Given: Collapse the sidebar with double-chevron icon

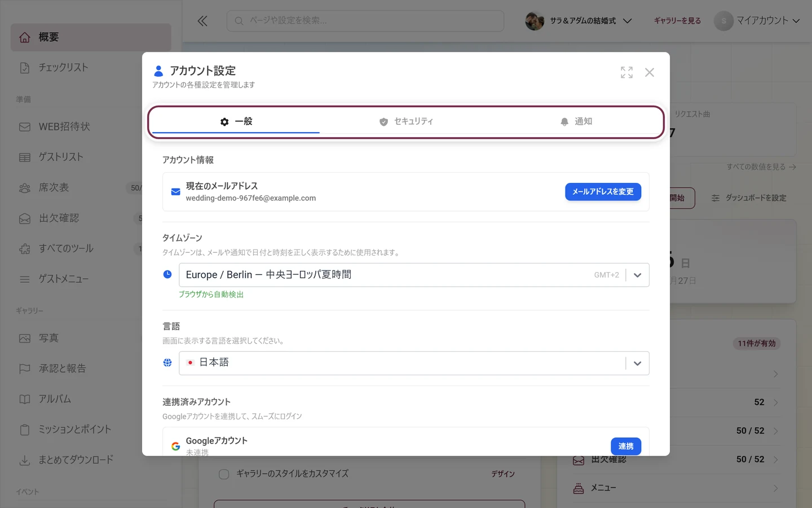Looking at the screenshot, I should tap(202, 21).
